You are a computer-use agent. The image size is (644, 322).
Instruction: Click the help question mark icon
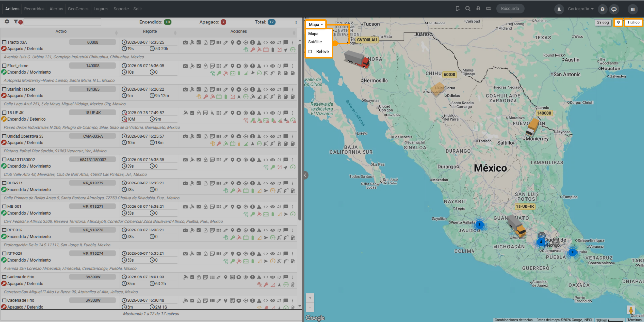[602, 9]
